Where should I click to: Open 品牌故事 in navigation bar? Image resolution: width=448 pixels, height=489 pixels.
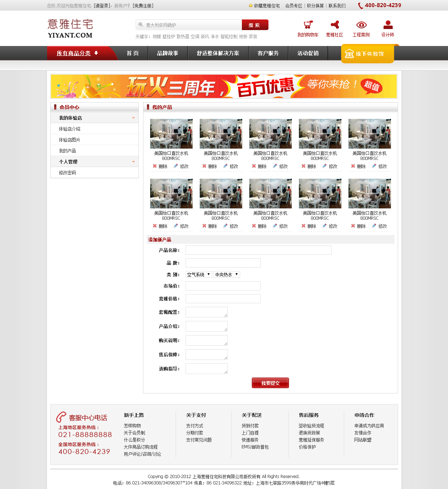(168, 53)
